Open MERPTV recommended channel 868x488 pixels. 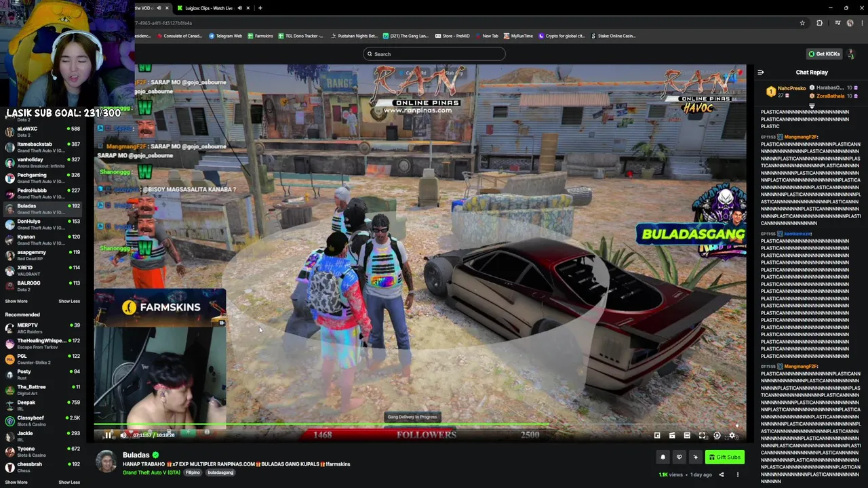(x=42, y=328)
